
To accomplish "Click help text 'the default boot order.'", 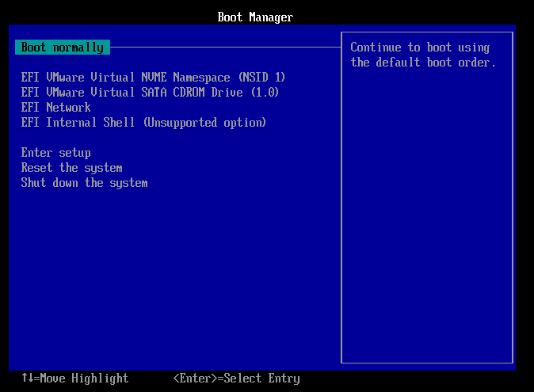I will point(423,63).
